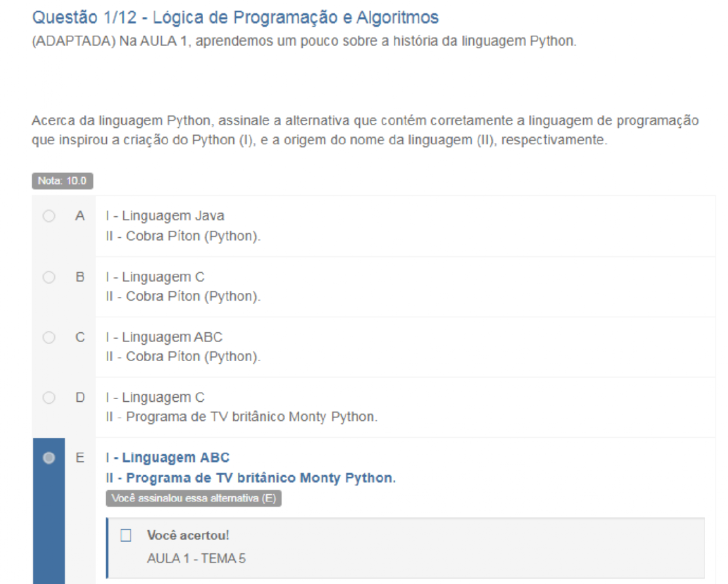Click the letter D option label
Viewport: 728px width, 584px height.
point(80,398)
